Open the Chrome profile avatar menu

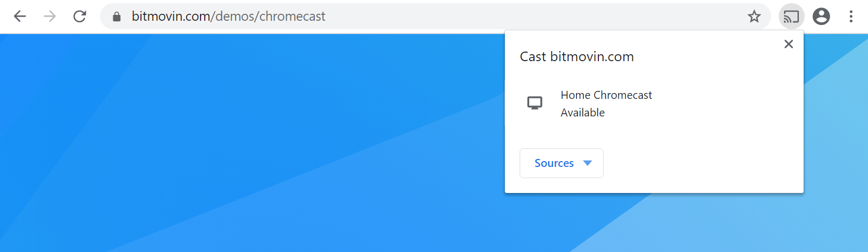coord(821,16)
